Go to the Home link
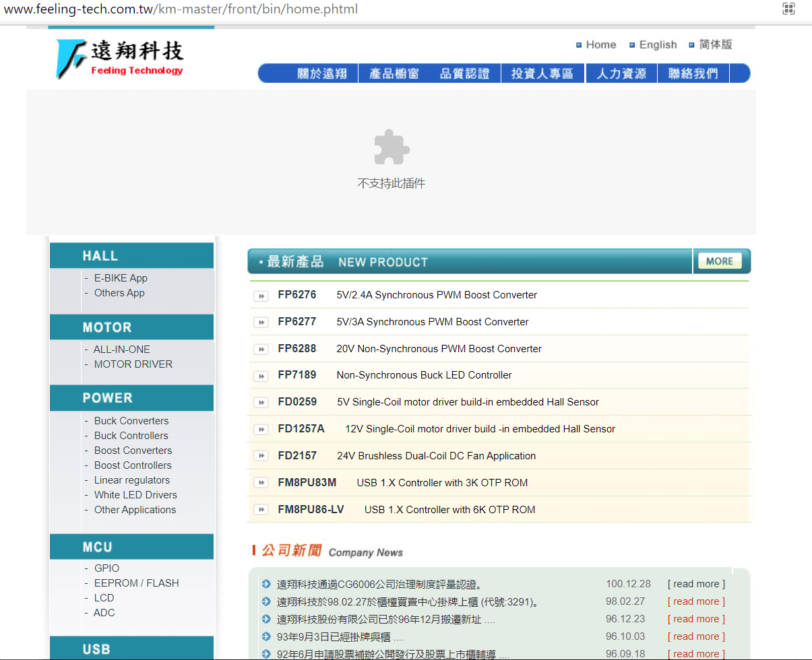Image resolution: width=812 pixels, height=660 pixels. pyautogui.click(x=601, y=44)
